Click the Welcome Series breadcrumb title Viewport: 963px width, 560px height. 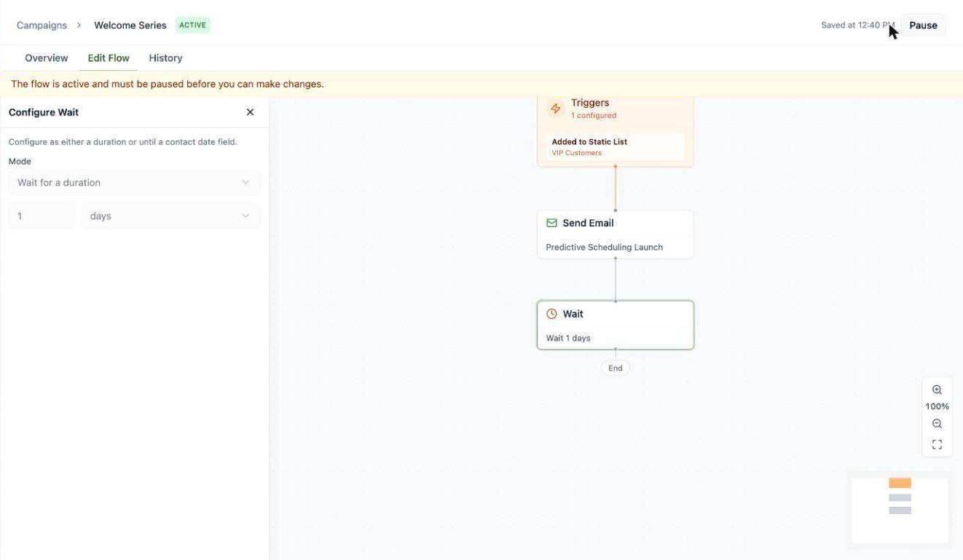coord(130,25)
